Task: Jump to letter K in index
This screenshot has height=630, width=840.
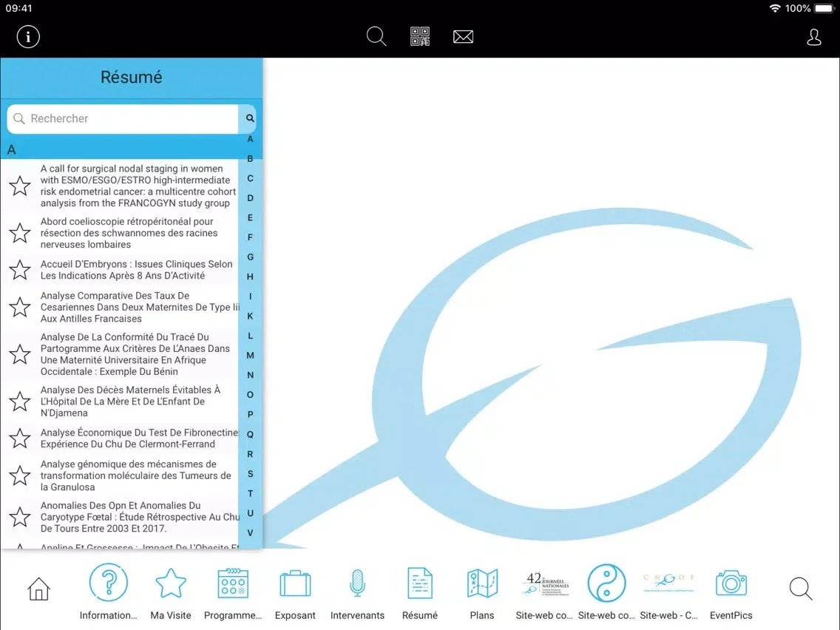Action: click(x=250, y=316)
